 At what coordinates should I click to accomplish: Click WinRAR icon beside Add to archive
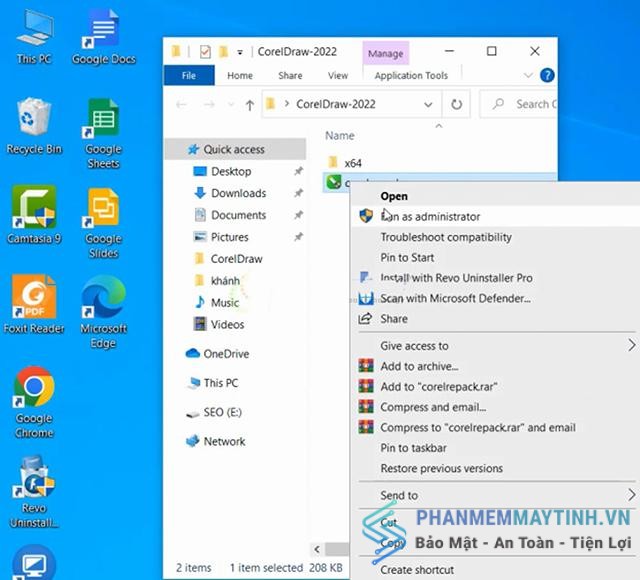click(x=366, y=366)
